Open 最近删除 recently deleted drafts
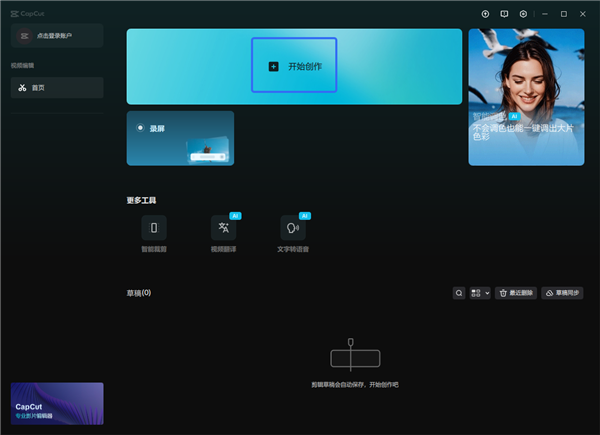 pyautogui.click(x=516, y=293)
